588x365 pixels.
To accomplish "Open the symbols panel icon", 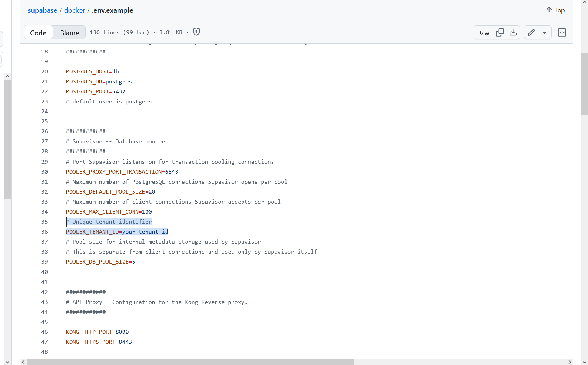I will 562,33.
